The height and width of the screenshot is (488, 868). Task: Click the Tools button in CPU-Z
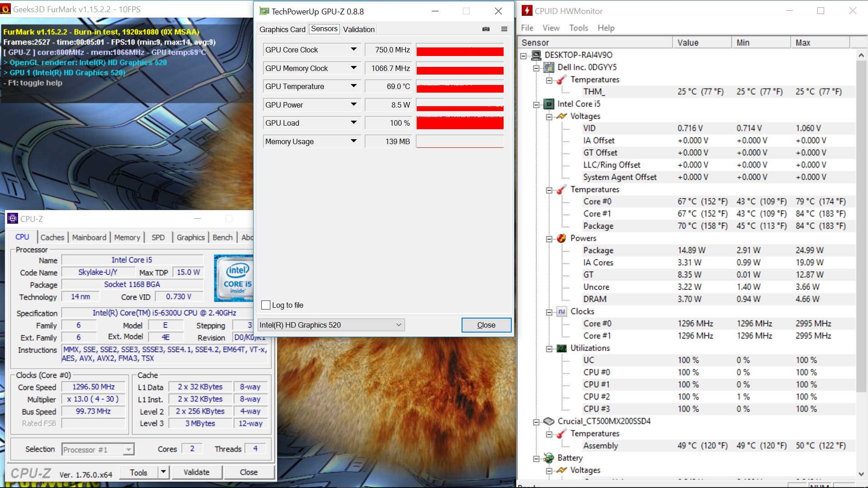[139, 472]
